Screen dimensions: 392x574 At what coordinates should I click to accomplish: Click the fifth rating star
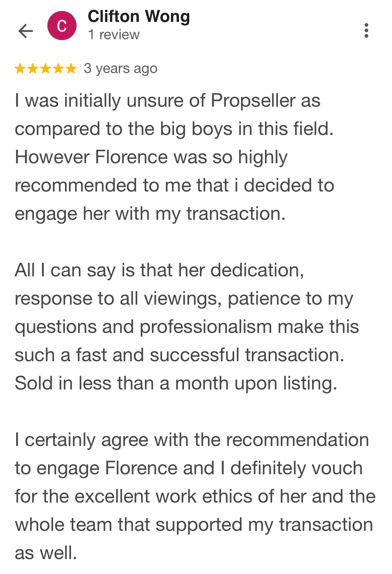tap(71, 69)
